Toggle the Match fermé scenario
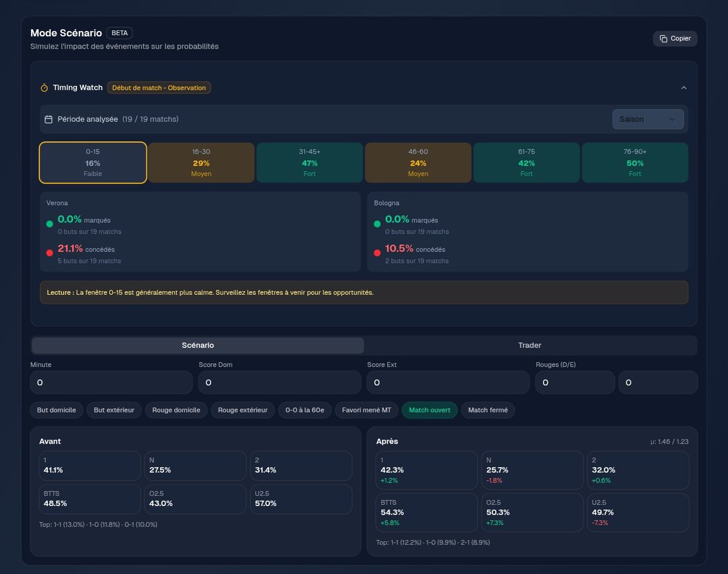 pos(488,410)
